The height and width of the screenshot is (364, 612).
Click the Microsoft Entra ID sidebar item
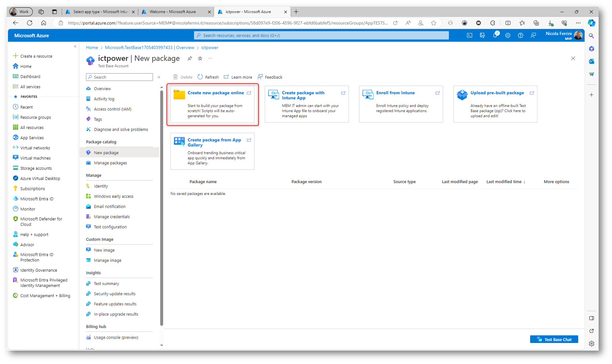pos(37,199)
